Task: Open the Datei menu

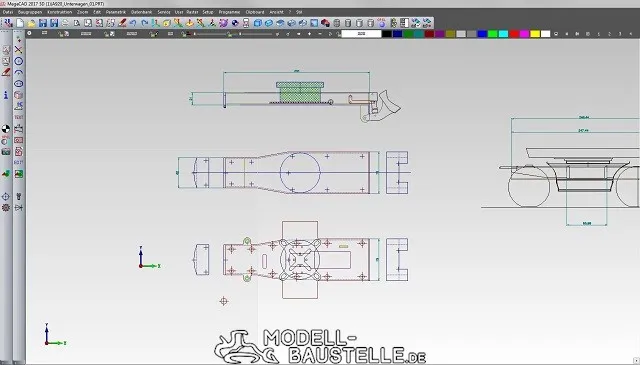Action: [x=8, y=12]
